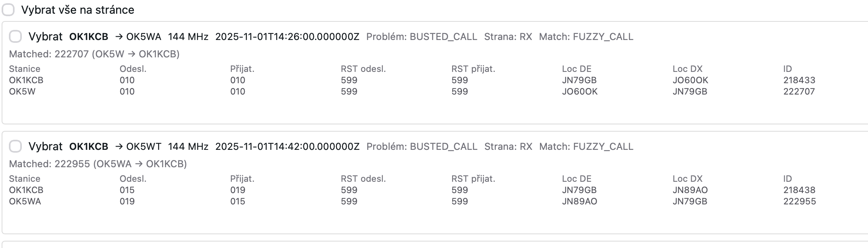The image size is (868, 248).
Task: Tick the Vybrat checkbox for OK5WA record
Action: [x=15, y=37]
